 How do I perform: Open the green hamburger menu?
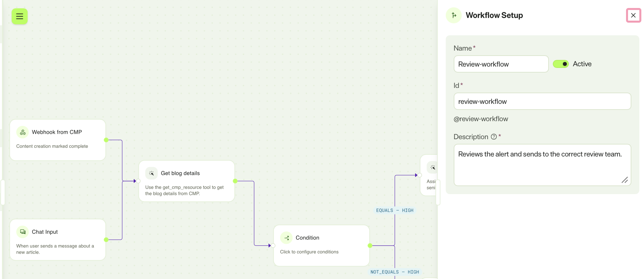pos(20,16)
